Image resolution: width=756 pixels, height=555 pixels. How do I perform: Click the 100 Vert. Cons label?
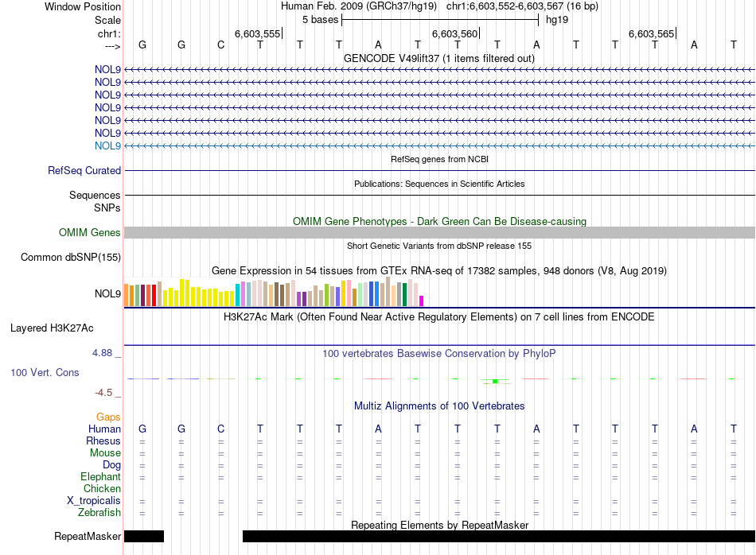pos(45,372)
